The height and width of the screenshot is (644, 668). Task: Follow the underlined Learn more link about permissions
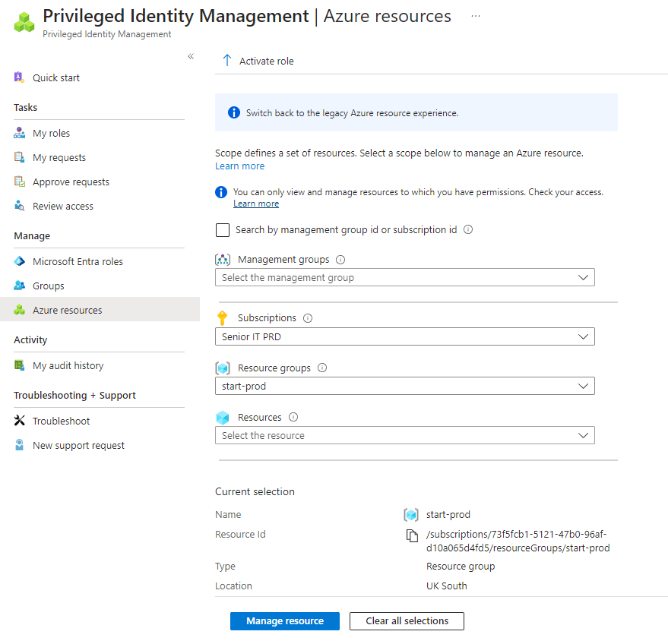point(256,204)
